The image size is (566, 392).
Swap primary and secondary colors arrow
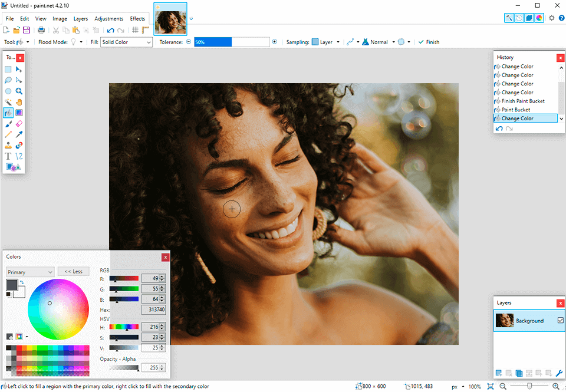(22, 282)
